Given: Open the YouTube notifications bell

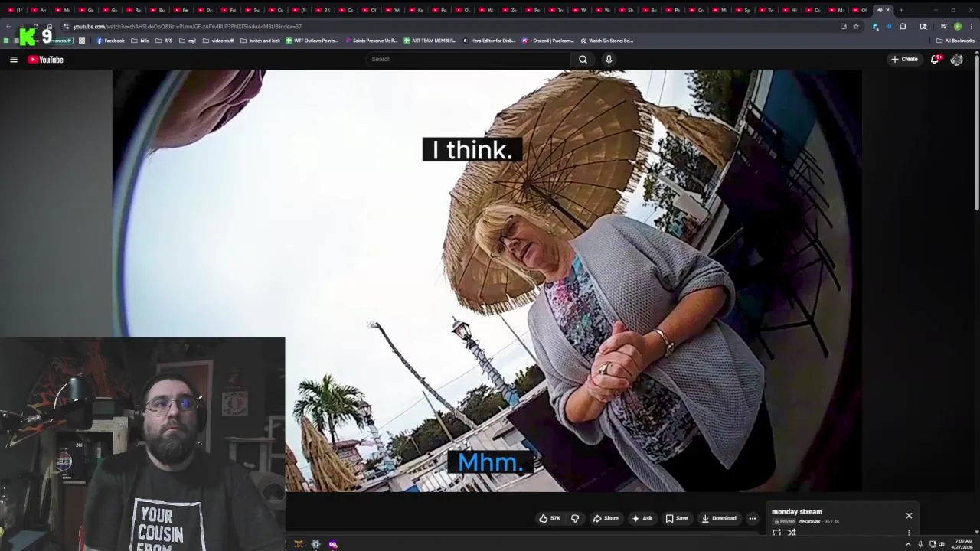Looking at the screenshot, I should tap(935, 59).
